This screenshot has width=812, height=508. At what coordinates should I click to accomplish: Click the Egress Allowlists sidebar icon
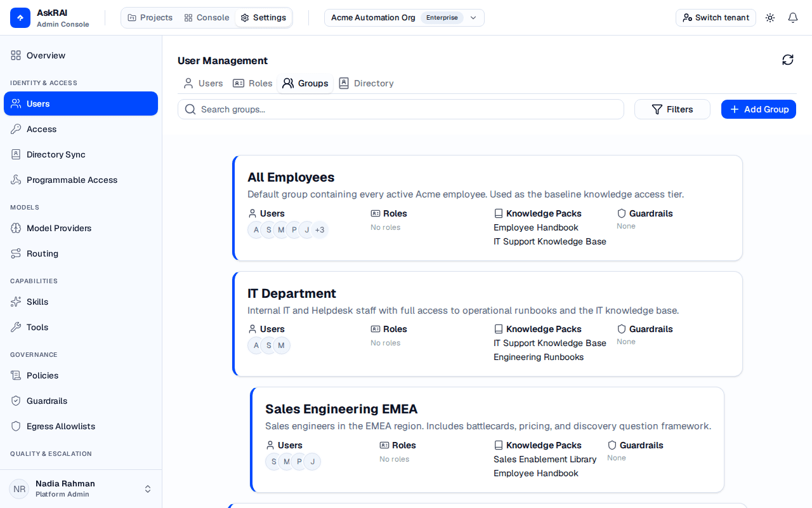16,426
